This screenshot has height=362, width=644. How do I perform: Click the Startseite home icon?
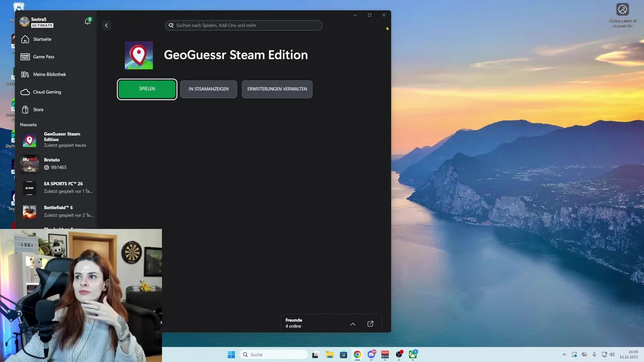[x=25, y=39]
